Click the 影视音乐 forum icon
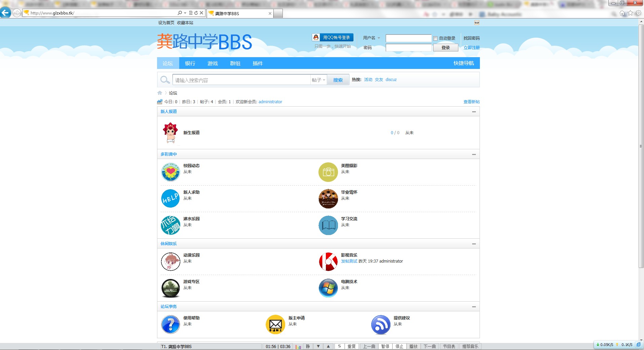Image resolution: width=644 pixels, height=350 pixels. pyautogui.click(x=328, y=262)
